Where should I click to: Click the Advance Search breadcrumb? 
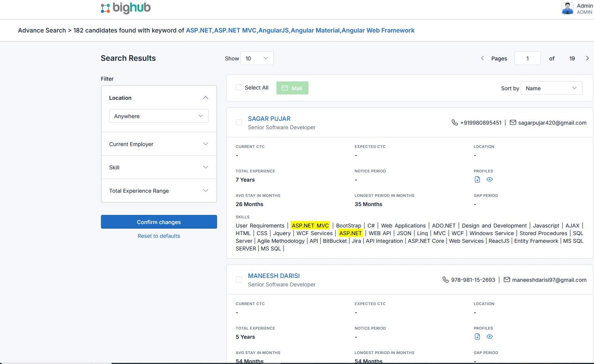[x=42, y=30]
